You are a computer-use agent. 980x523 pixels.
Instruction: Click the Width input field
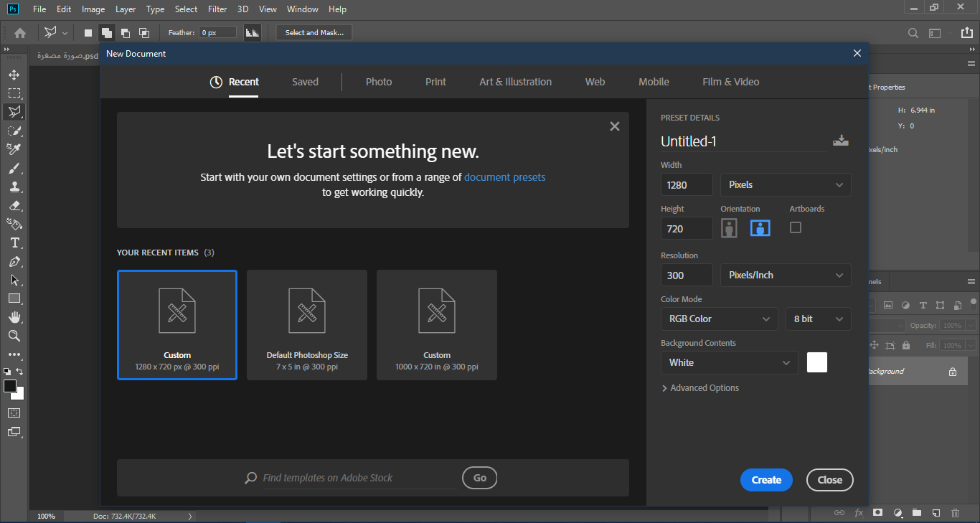coord(687,184)
